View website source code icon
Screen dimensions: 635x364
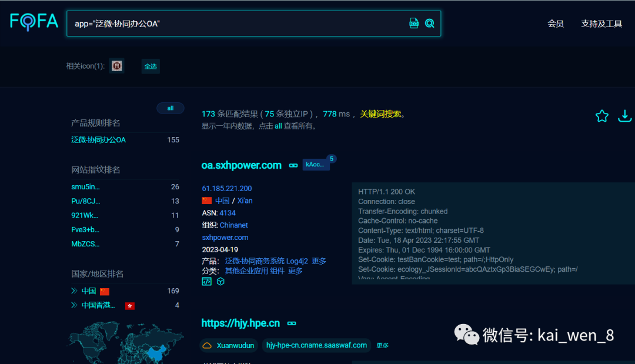[x=206, y=282]
